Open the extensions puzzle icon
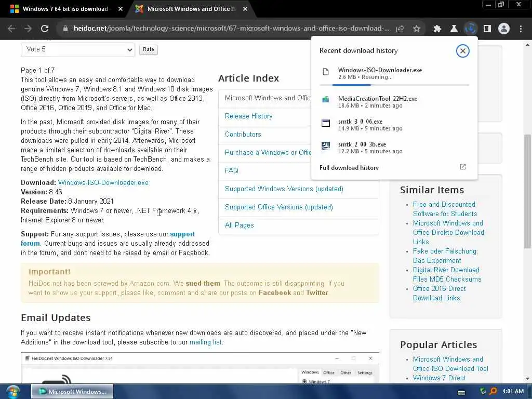The width and height of the screenshot is (532, 399). tap(437, 29)
